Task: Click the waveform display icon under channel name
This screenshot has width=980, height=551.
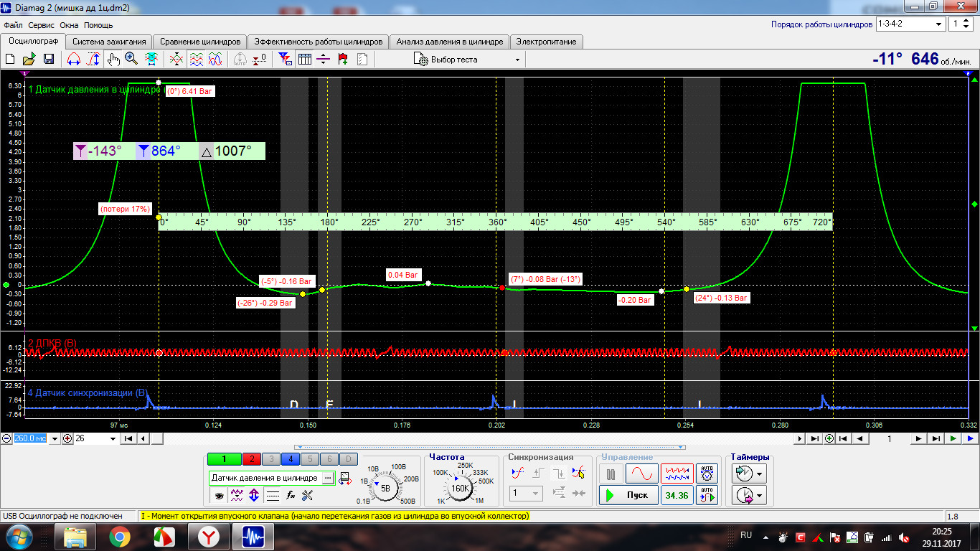Action: click(237, 495)
